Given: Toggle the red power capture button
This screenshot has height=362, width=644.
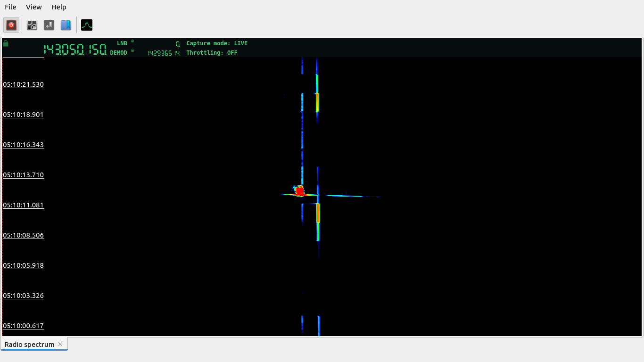Looking at the screenshot, I should (12, 25).
